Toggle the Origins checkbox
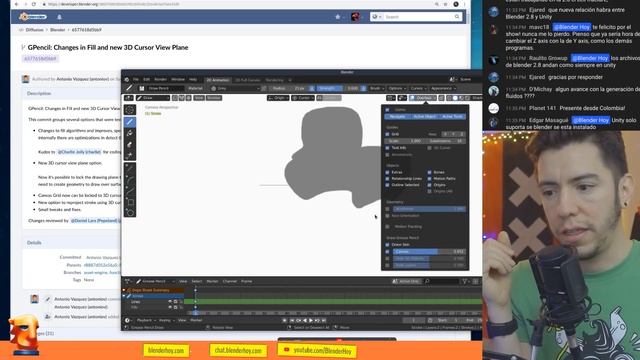Screen dimensions: 640x360 click(430, 185)
